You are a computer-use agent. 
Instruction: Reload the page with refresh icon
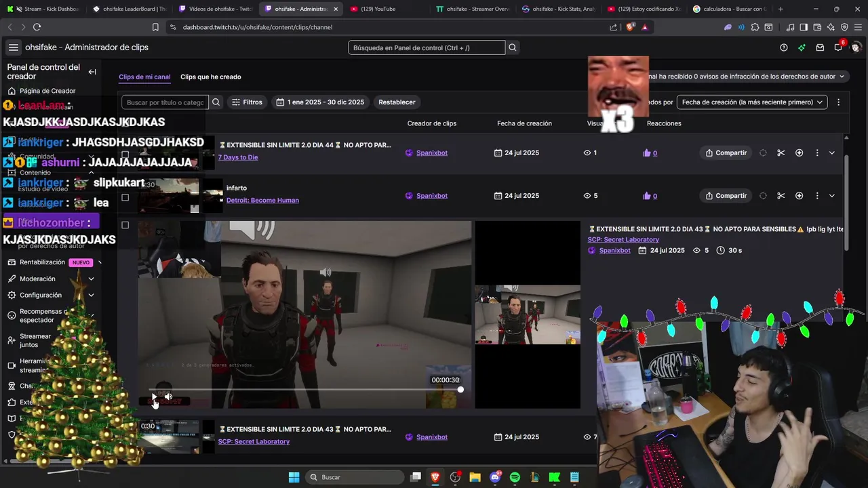tap(37, 27)
